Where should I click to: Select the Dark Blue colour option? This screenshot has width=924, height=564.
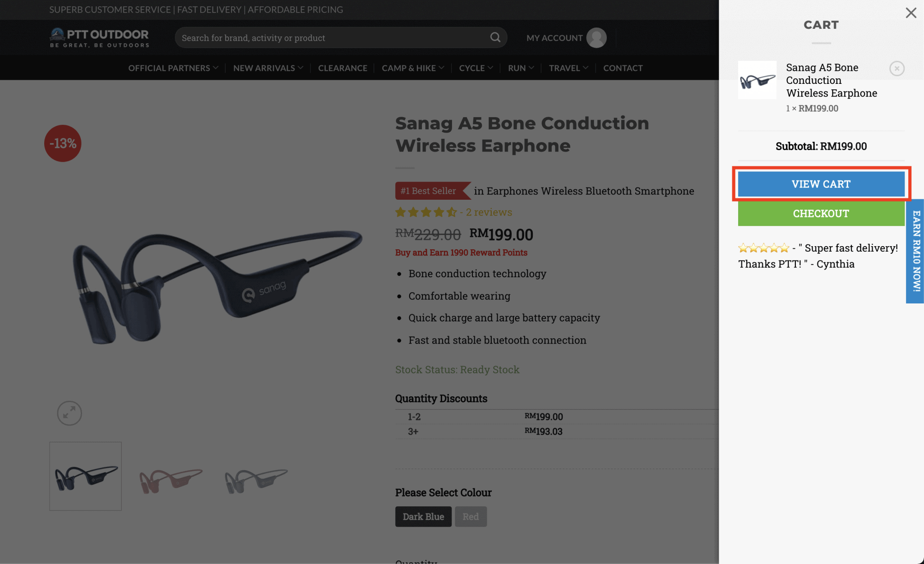[423, 517]
